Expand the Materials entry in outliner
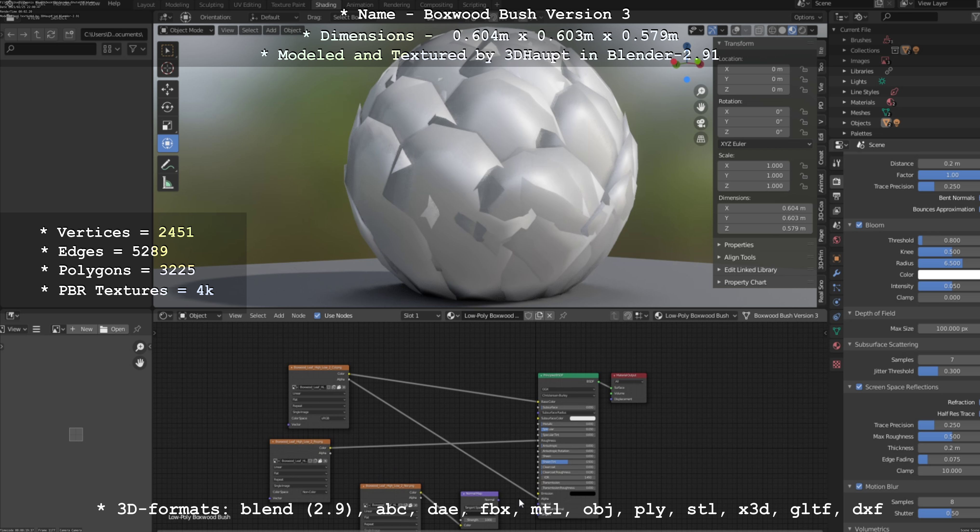Image resolution: width=980 pixels, height=532 pixels. click(x=845, y=102)
